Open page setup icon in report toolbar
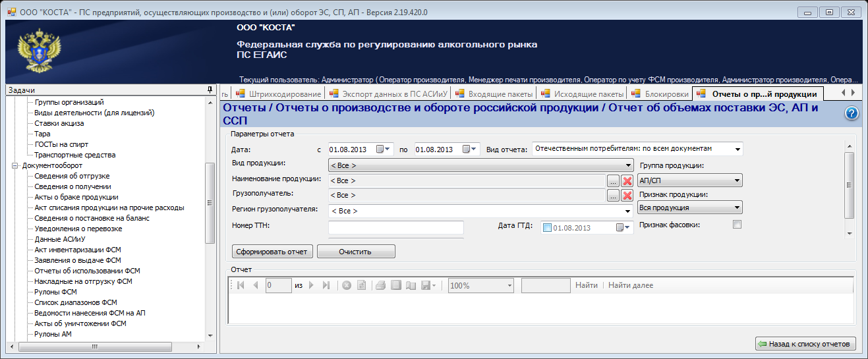 [x=411, y=285]
